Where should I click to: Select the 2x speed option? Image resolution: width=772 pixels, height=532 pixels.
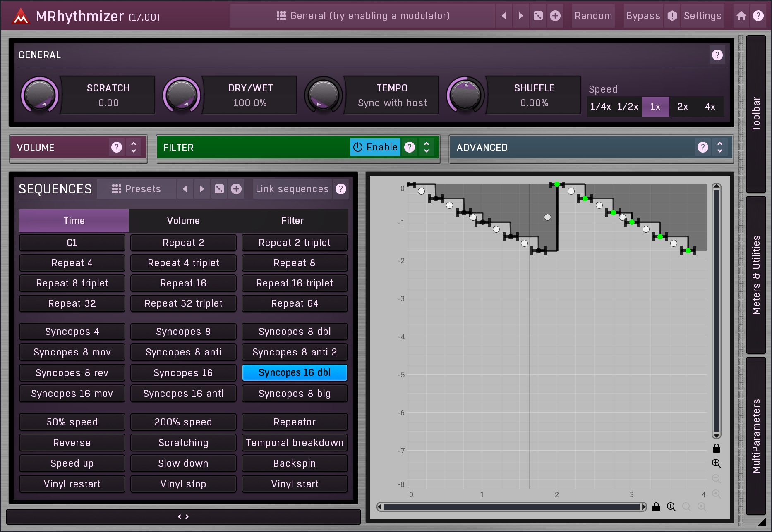pyautogui.click(x=682, y=107)
